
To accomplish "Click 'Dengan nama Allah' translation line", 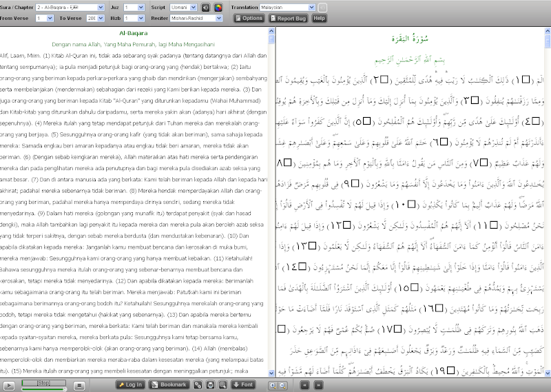I will 133,45.
